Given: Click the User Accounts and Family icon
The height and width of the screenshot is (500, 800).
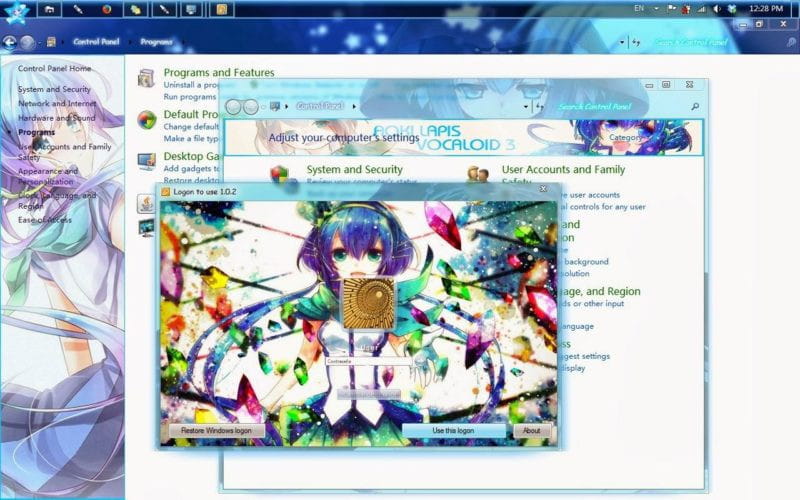Looking at the screenshot, I should point(478,175).
